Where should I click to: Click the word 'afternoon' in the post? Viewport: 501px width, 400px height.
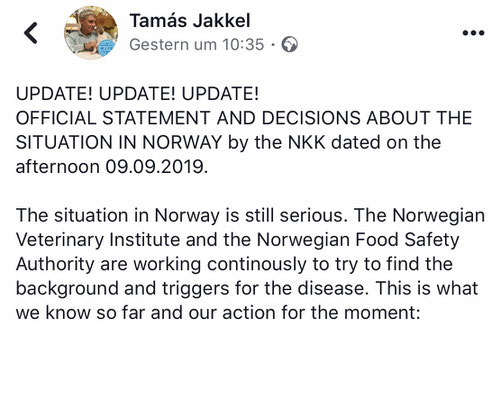pos(58,167)
